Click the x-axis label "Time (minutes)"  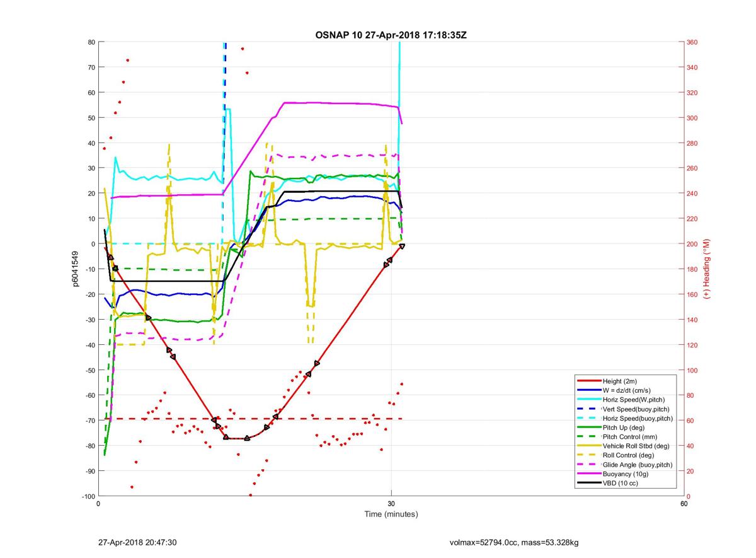[391, 514]
